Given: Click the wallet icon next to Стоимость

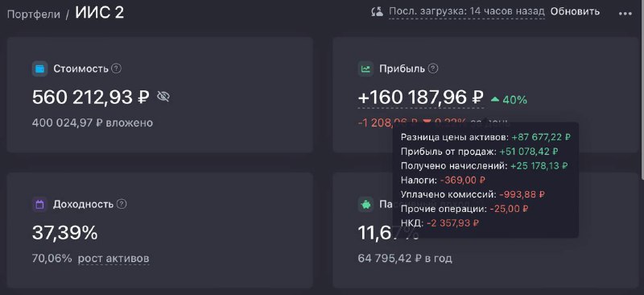Looking at the screenshot, I should coord(39,69).
